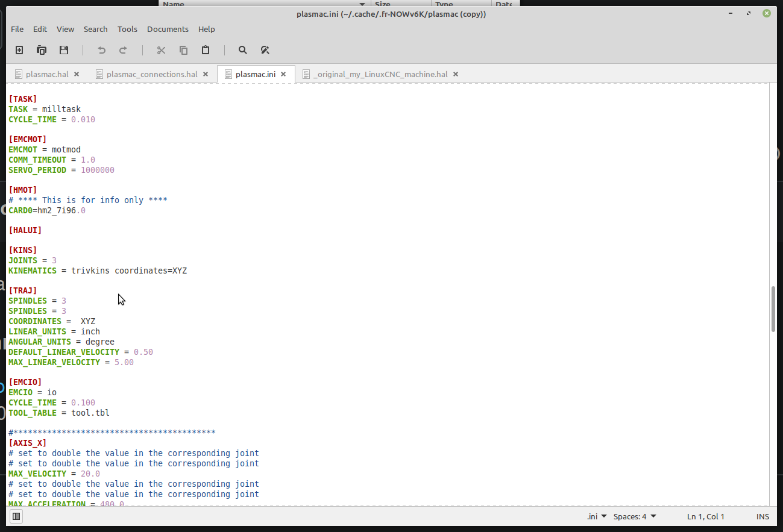The width and height of the screenshot is (783, 532).
Task: Maximize the plasmac.ini editor window
Action: tap(749, 13)
